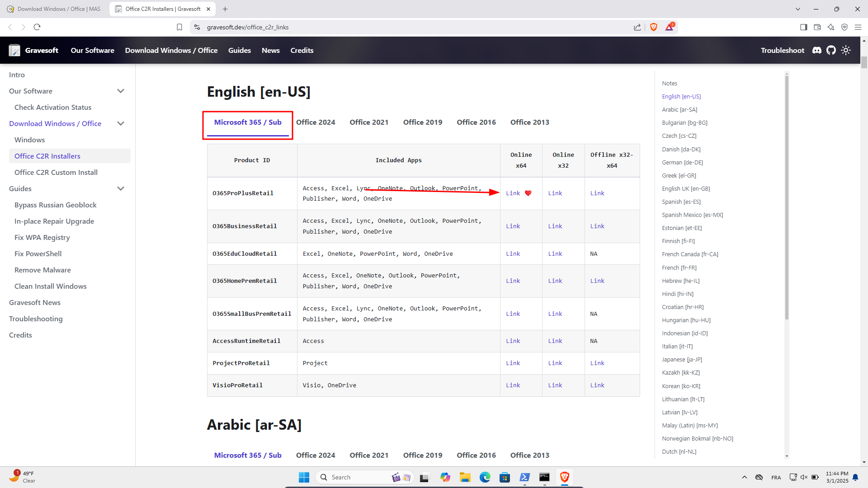
Task: Click O365BusinessRetail Online x32 Link
Action: coord(555,226)
